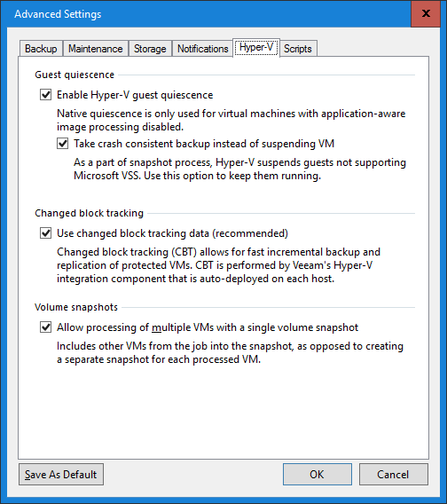Image resolution: width=447 pixels, height=504 pixels.
Task: Click the CBT explanation paragraph
Action: [x=218, y=265]
